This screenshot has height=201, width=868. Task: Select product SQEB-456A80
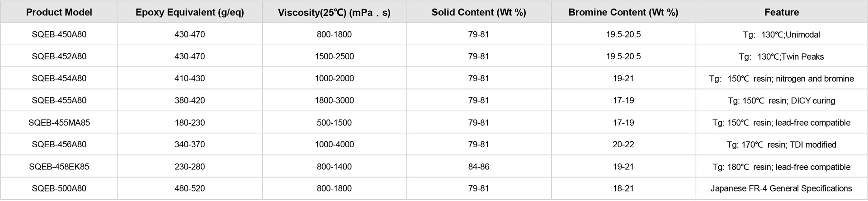59,145
